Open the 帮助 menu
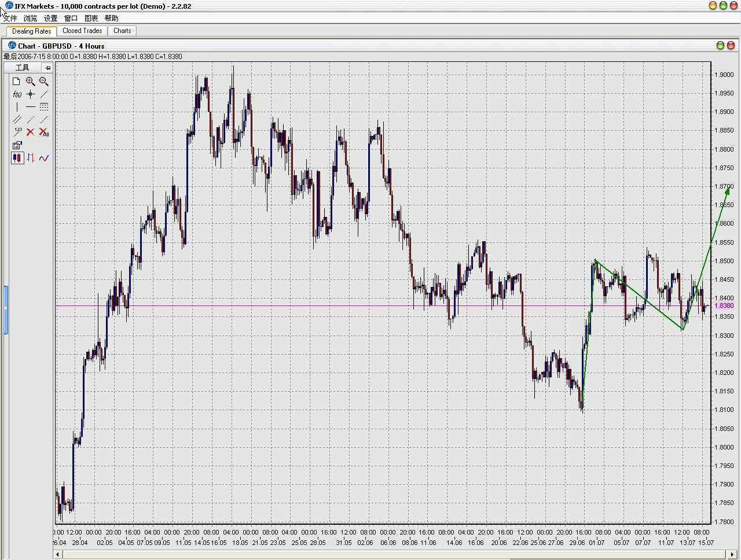 click(111, 19)
